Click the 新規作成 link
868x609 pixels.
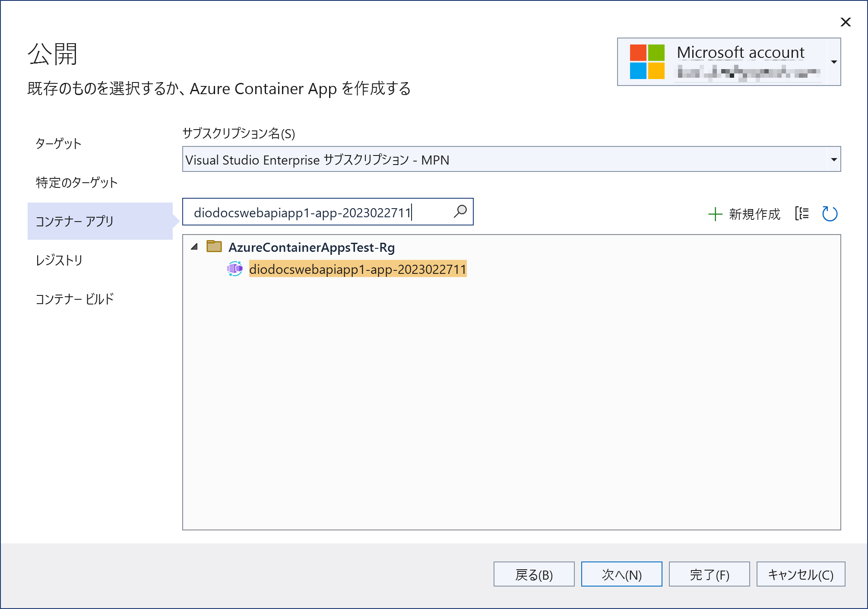coord(754,214)
